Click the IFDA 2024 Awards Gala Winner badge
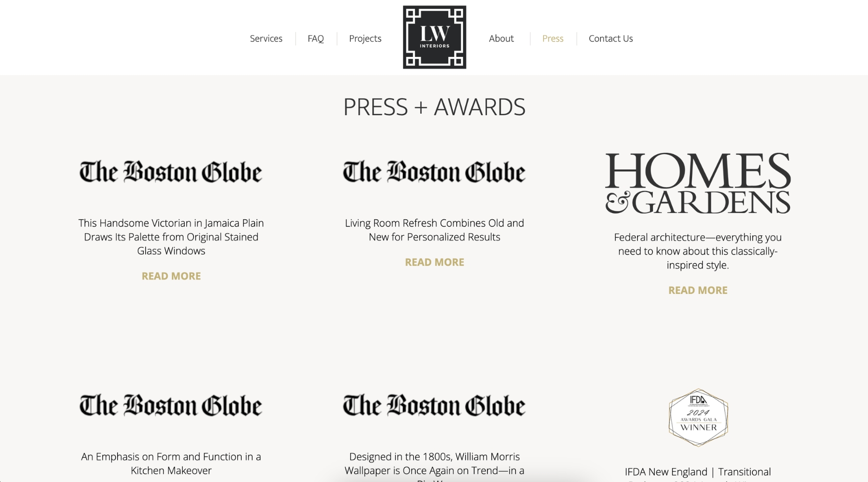868x482 pixels. [698, 417]
